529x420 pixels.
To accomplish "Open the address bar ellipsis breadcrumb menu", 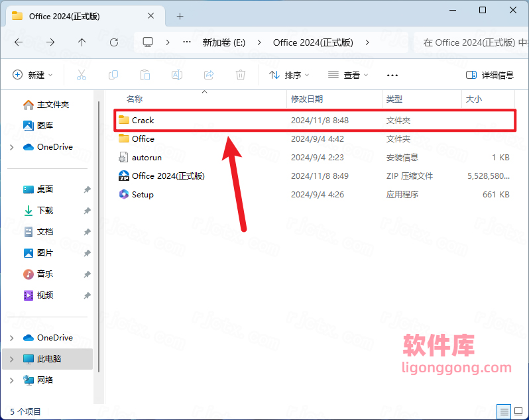I will [x=186, y=42].
